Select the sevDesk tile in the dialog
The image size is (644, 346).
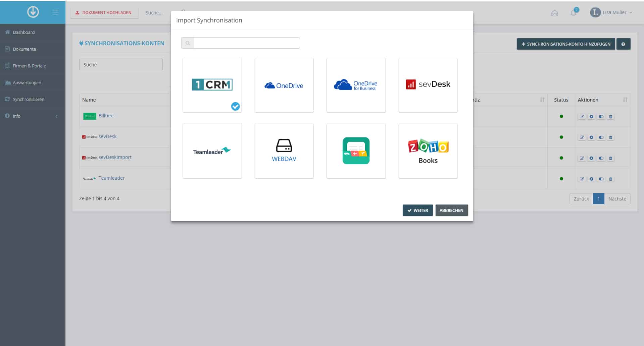point(428,85)
